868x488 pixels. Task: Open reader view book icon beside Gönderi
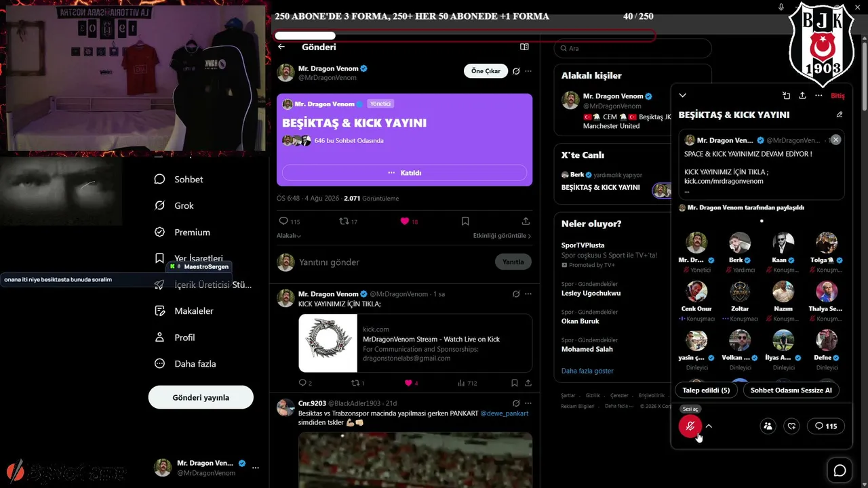(x=524, y=47)
